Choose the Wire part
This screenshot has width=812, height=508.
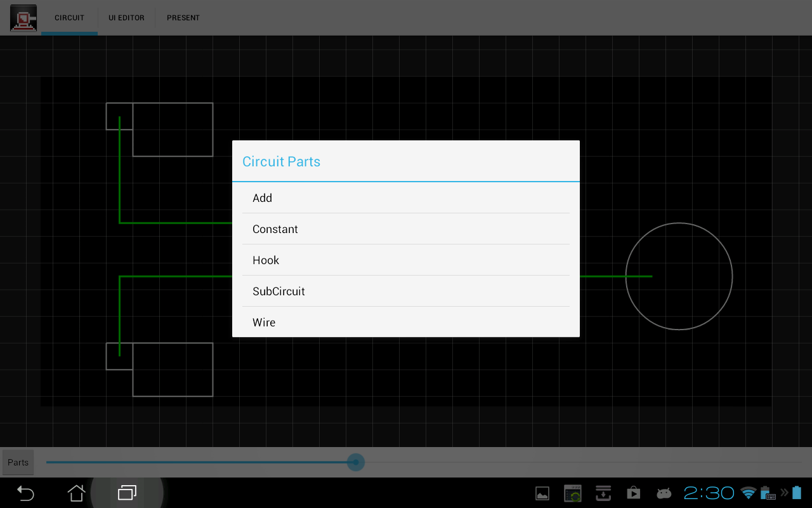[x=406, y=323]
